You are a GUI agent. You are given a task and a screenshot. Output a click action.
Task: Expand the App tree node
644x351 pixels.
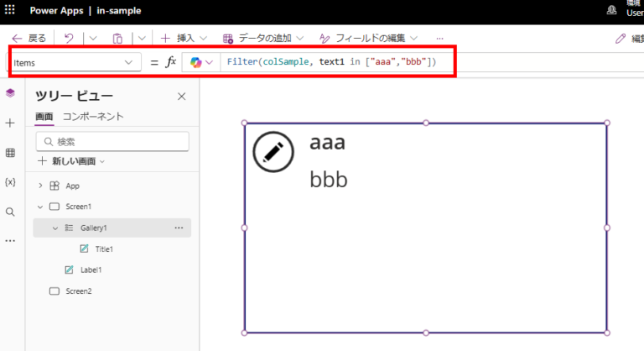click(x=40, y=186)
